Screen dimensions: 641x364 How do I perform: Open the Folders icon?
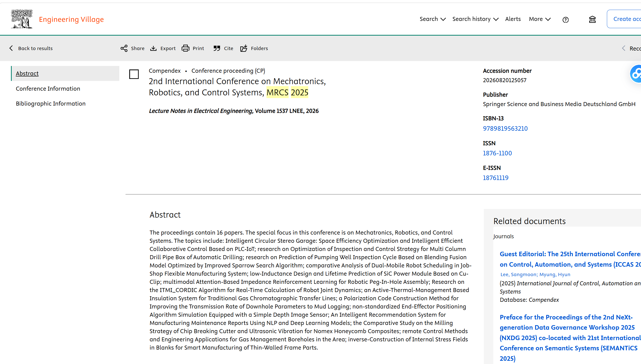tap(244, 48)
